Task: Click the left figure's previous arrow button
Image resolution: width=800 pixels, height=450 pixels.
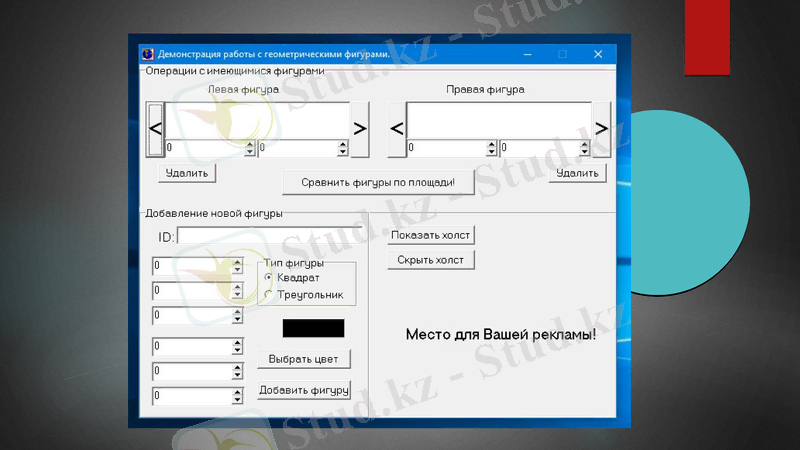Action: [x=155, y=129]
